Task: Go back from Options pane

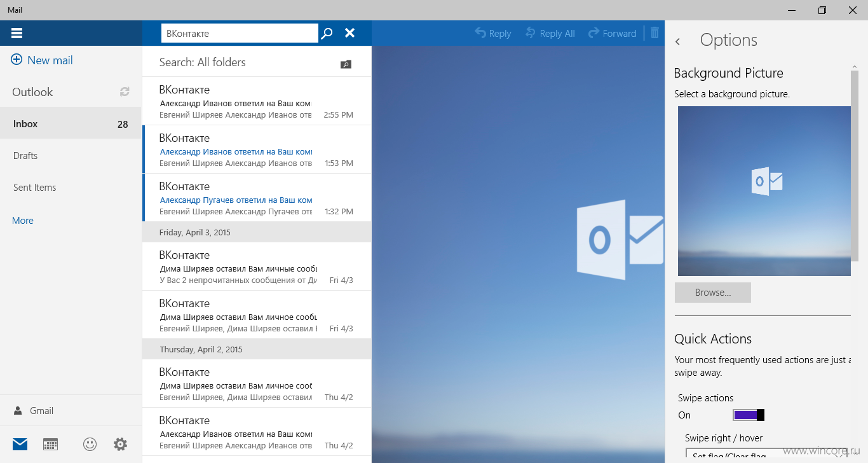Action: (678, 41)
